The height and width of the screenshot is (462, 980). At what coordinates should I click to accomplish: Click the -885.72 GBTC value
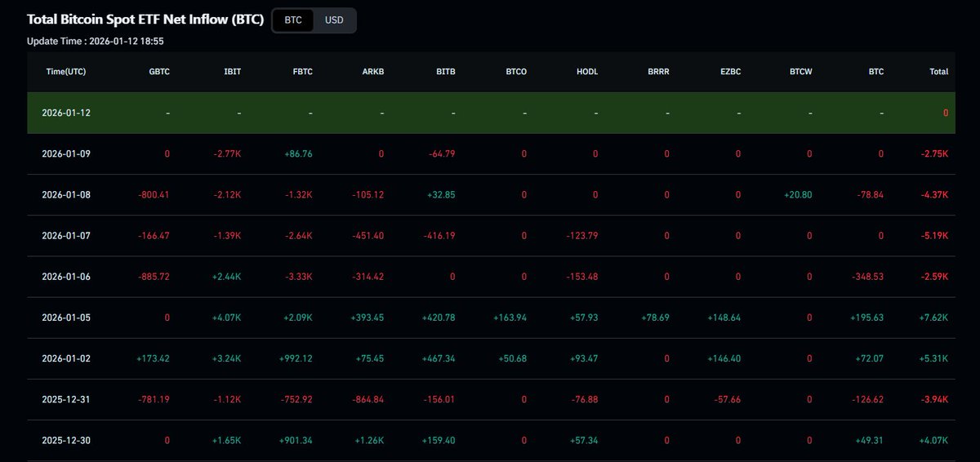(x=154, y=277)
